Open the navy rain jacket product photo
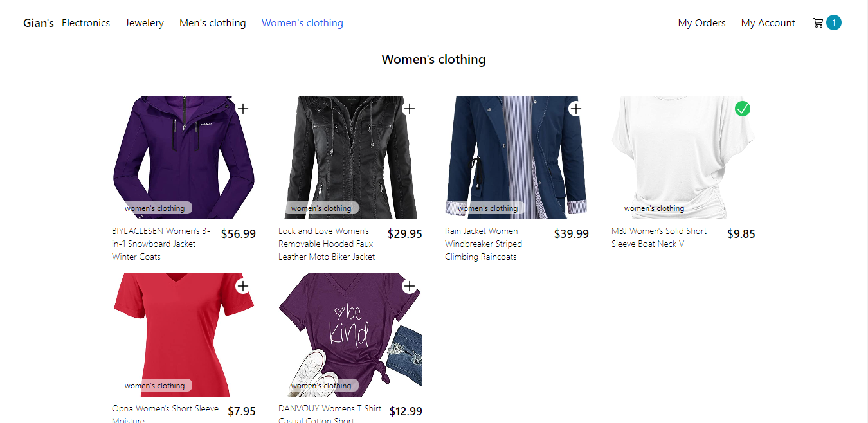 pos(517,157)
